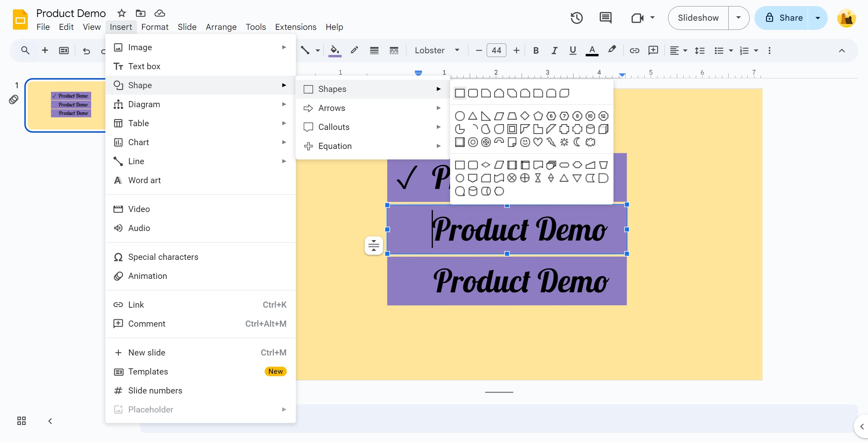Click the font size field showing 44
The image size is (868, 443).
496,51
